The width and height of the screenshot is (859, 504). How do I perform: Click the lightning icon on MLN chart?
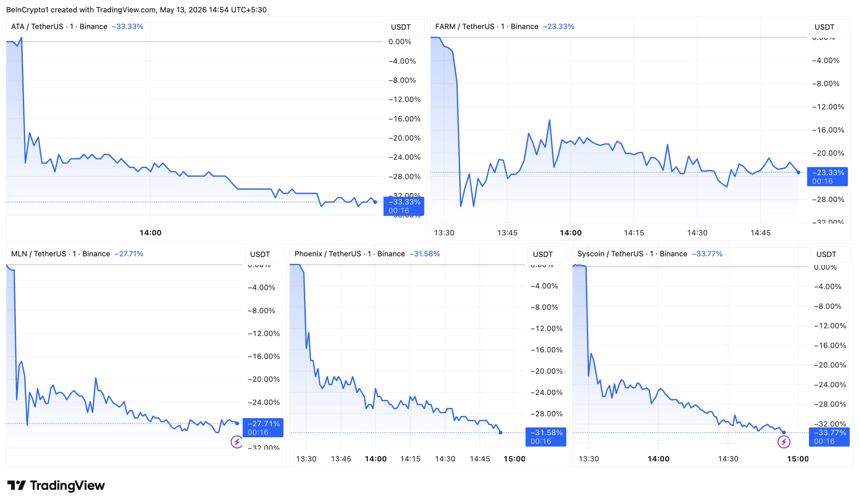point(237,442)
